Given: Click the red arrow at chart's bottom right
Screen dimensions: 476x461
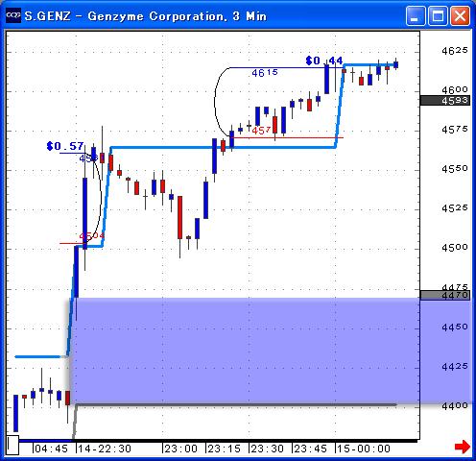Looking at the screenshot, I should [x=463, y=447].
